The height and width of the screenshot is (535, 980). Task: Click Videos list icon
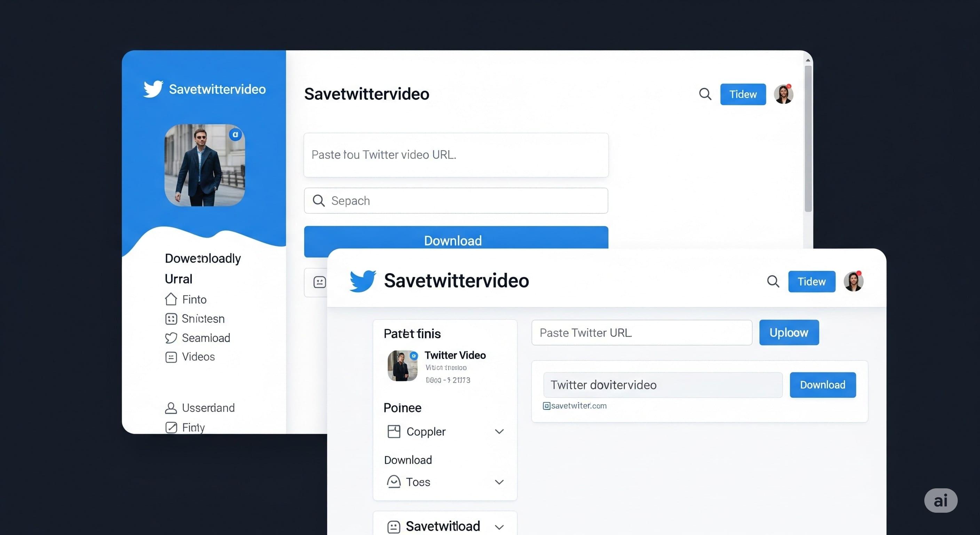(x=171, y=357)
